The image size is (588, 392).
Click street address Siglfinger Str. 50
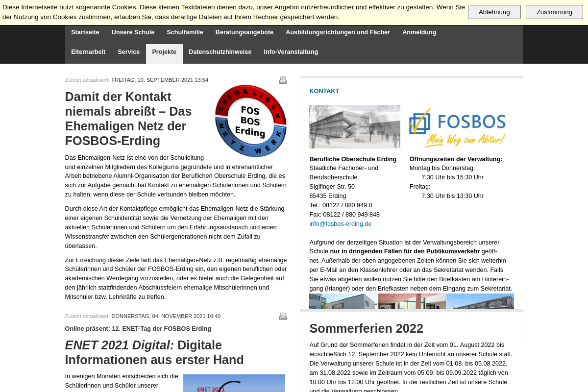click(332, 187)
